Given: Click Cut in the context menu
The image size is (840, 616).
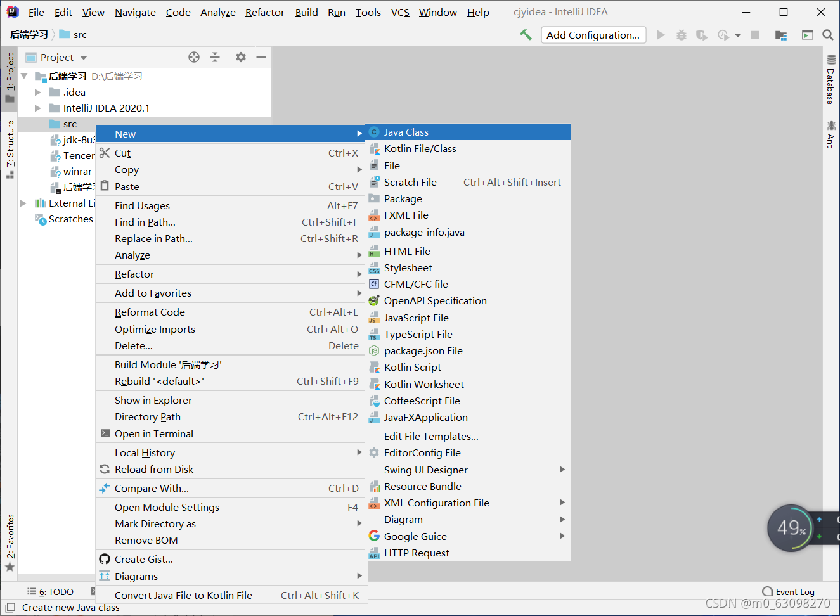Looking at the screenshot, I should pos(230,153).
